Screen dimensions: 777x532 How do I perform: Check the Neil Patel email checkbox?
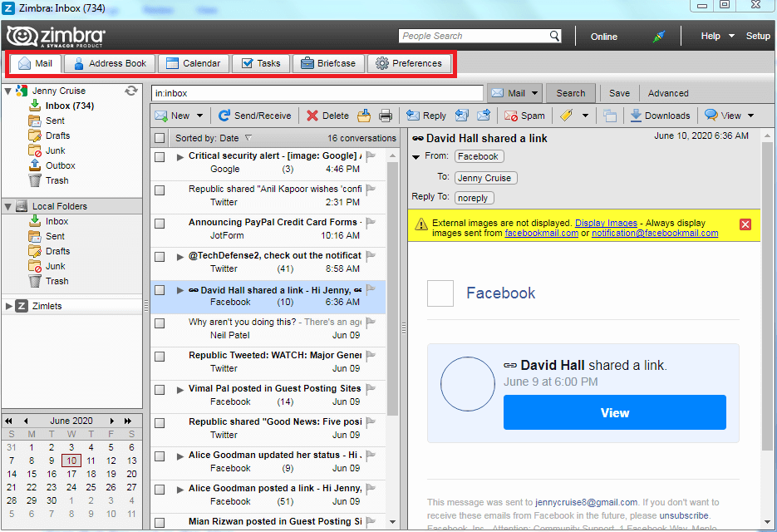pyautogui.click(x=160, y=323)
